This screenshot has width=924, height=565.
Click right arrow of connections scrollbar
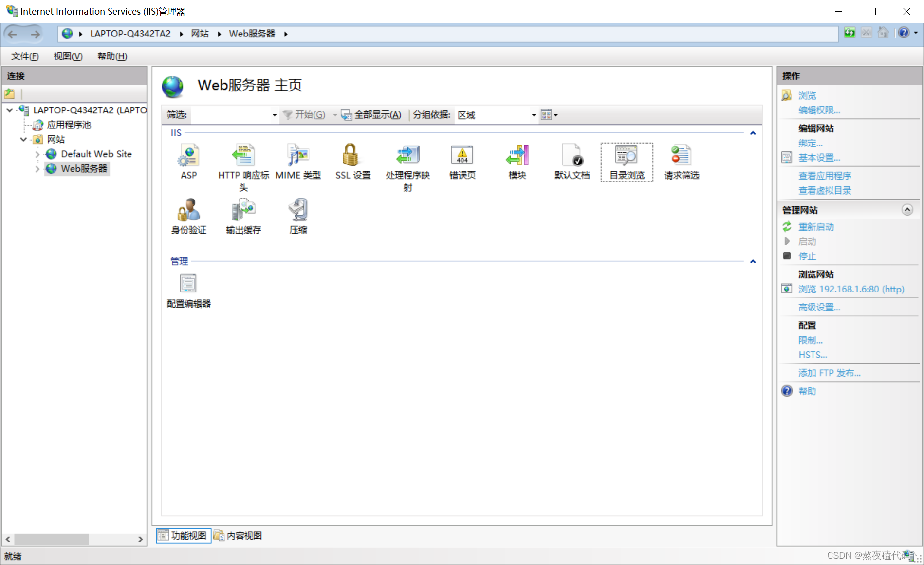[140, 539]
